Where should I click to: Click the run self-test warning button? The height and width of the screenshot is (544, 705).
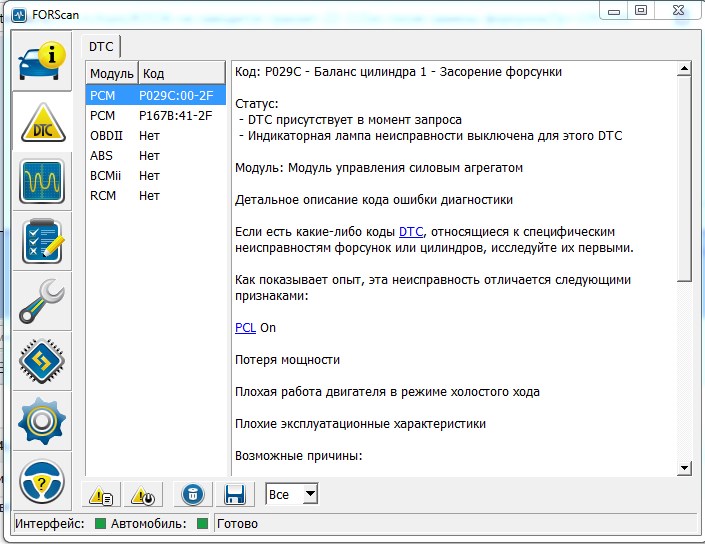(143, 495)
